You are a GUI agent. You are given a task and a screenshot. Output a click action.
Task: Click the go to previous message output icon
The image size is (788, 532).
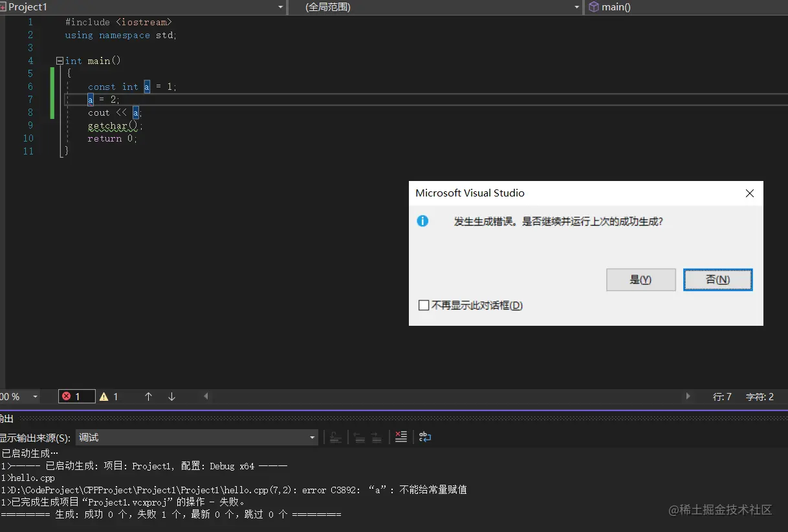[x=359, y=438]
